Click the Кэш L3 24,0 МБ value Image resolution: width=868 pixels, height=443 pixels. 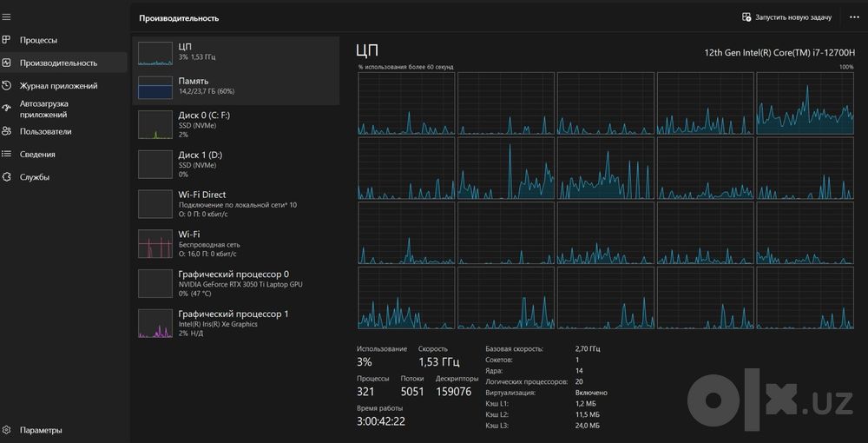(x=588, y=426)
